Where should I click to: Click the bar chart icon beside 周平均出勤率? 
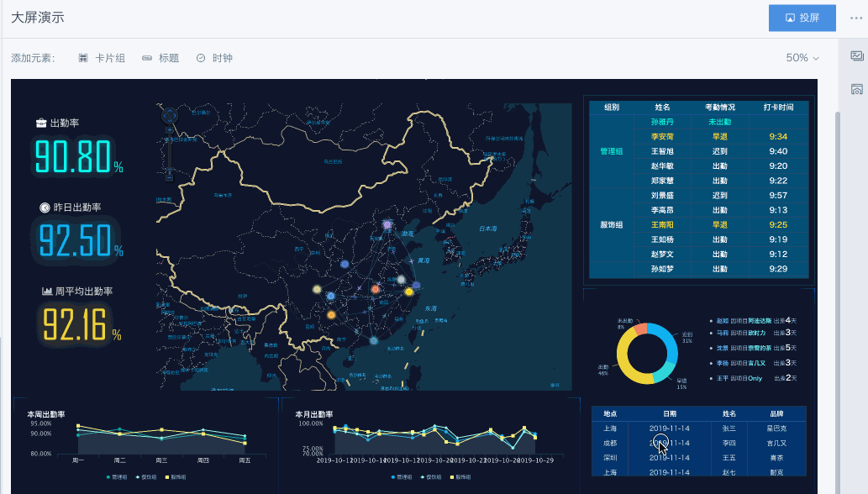(x=47, y=291)
